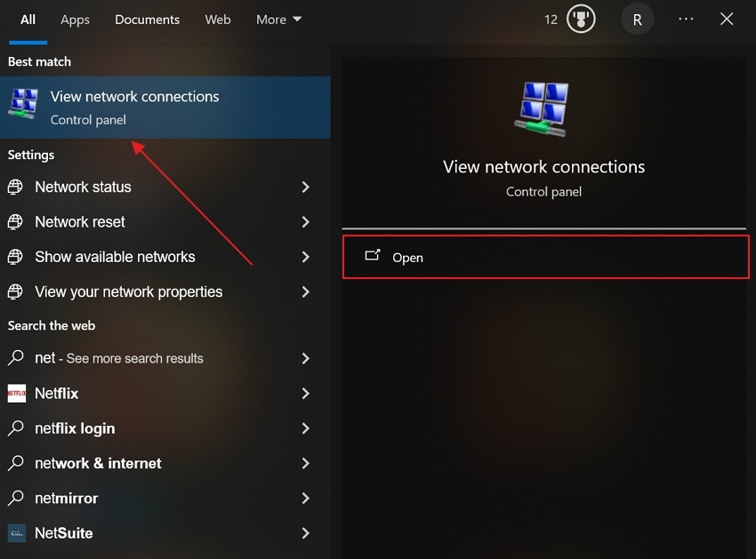The image size is (756, 559).
Task: Click Control panel label in preview pane
Action: click(x=543, y=192)
